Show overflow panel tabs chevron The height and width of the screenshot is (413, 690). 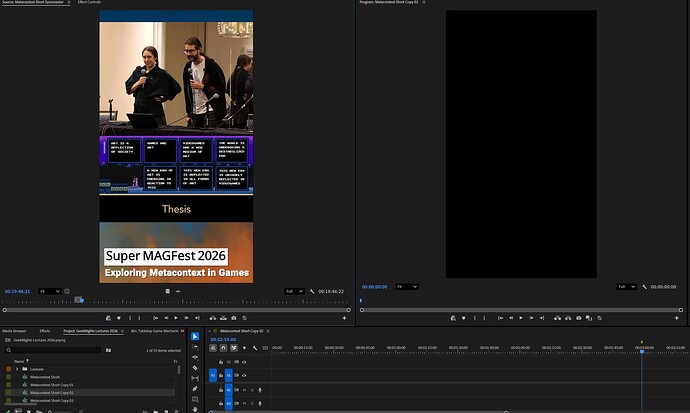(183, 331)
